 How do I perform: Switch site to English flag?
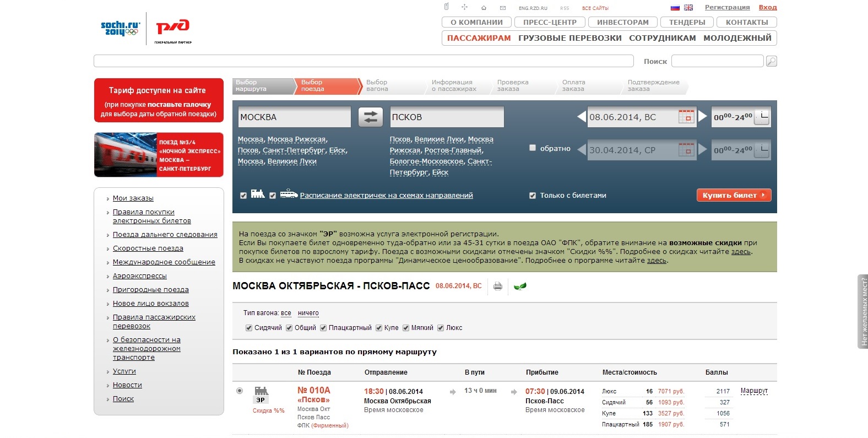[x=688, y=8]
